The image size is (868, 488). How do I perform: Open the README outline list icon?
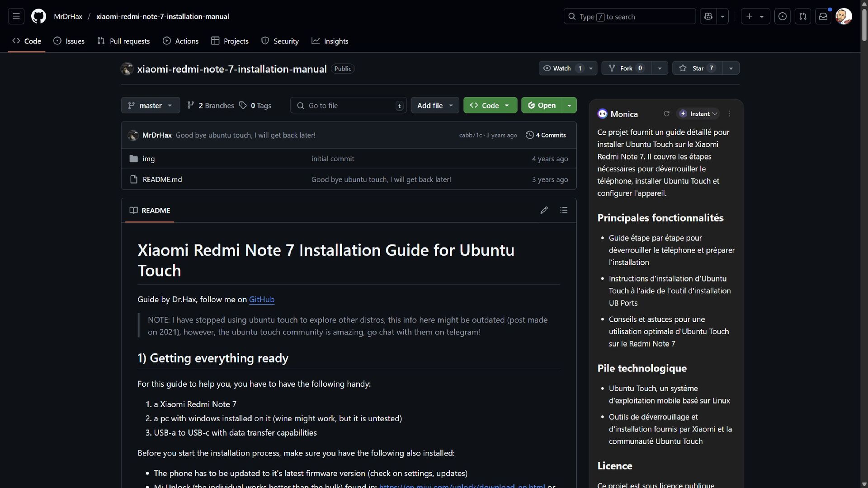pos(564,210)
